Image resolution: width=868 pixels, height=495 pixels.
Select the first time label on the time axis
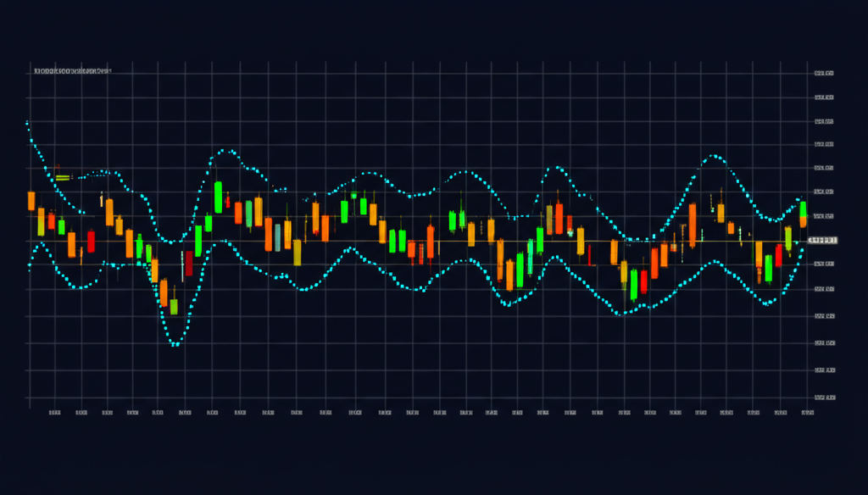pos(54,414)
